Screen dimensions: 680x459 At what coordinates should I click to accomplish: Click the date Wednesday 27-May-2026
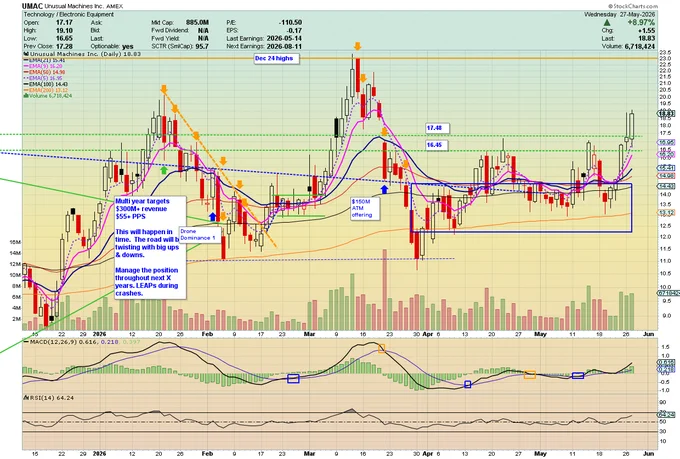click(619, 14)
